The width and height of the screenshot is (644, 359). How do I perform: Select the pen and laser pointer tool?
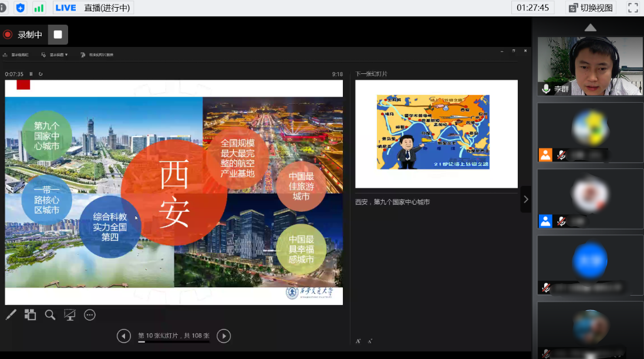point(11,315)
